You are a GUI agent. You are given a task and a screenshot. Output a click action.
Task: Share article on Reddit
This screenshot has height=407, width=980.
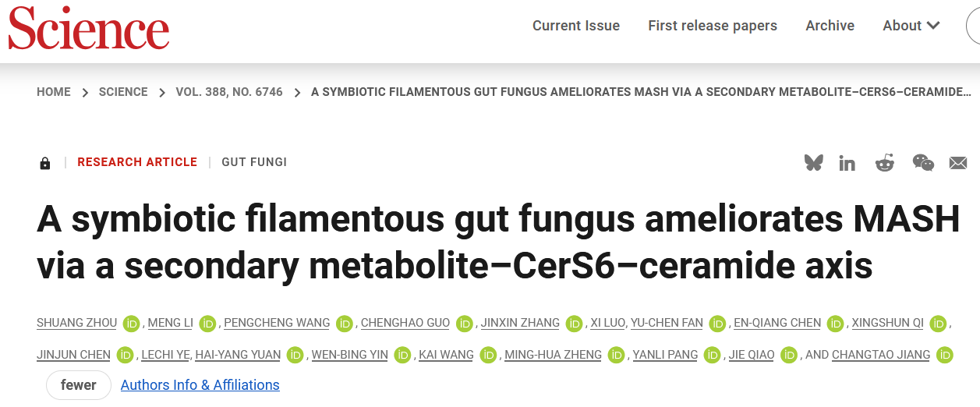coord(884,163)
